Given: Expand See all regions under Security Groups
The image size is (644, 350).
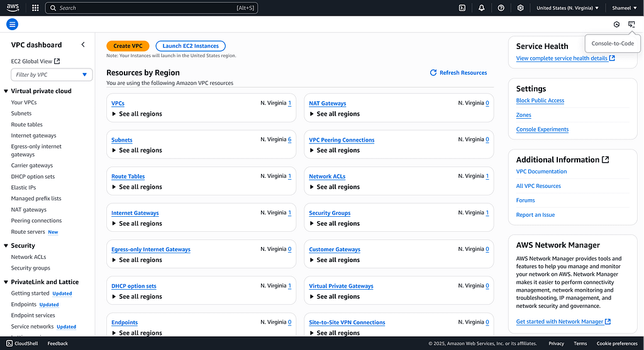Looking at the screenshot, I should coord(335,224).
